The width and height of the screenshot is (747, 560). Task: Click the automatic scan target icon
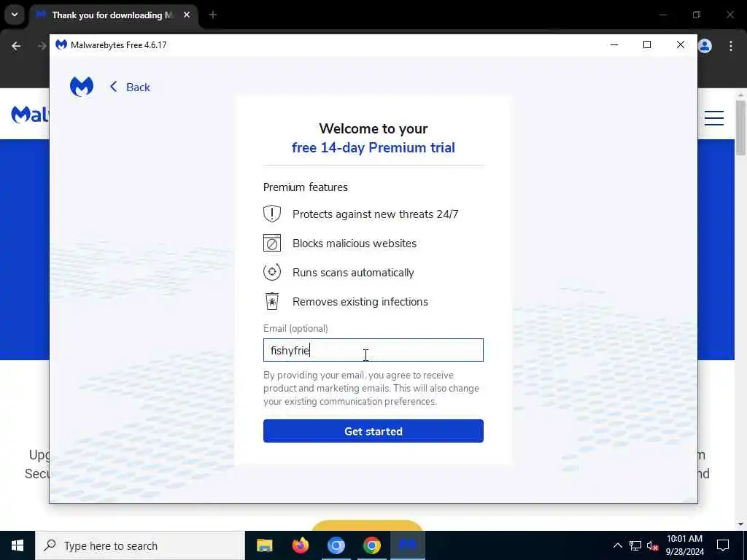coord(272,273)
